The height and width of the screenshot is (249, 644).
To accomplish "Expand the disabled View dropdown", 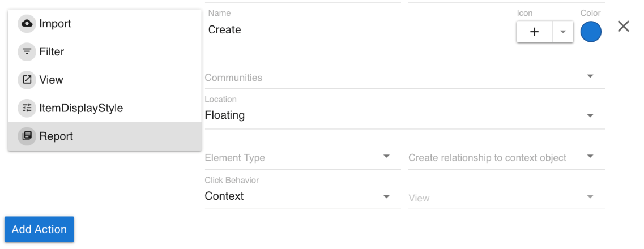I will [590, 197].
